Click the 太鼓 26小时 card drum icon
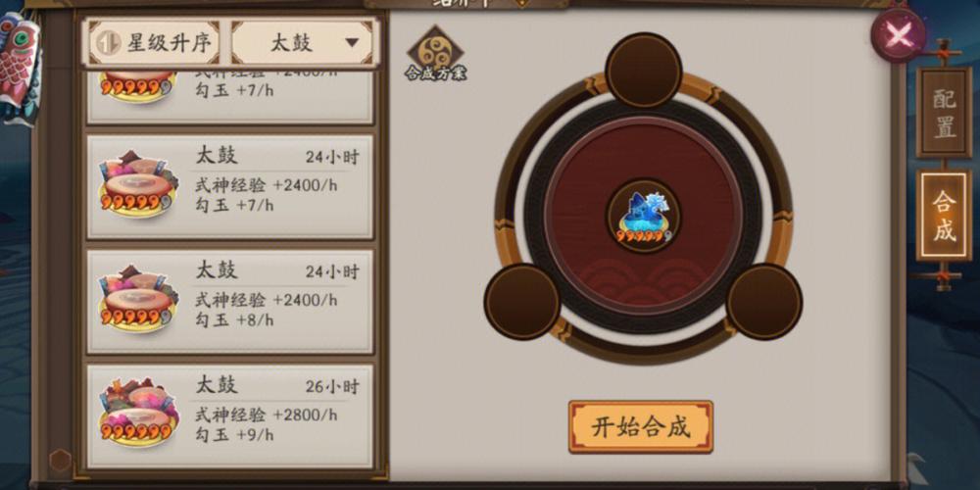 (139, 412)
